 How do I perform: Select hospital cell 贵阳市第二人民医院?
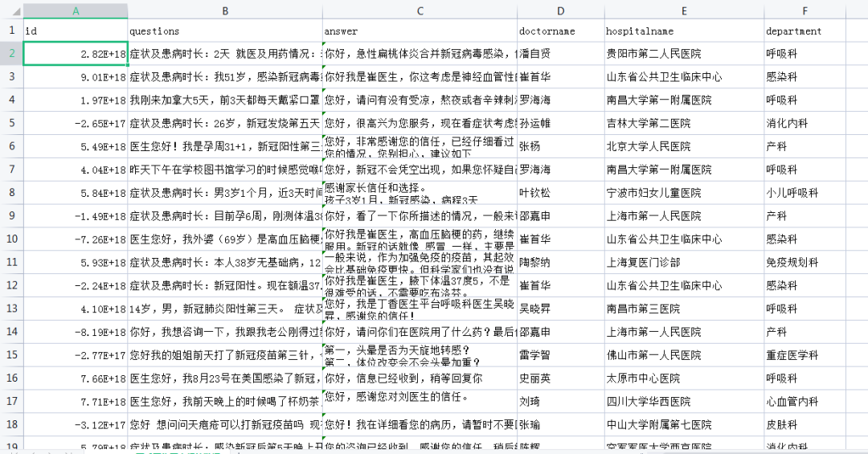click(x=684, y=54)
